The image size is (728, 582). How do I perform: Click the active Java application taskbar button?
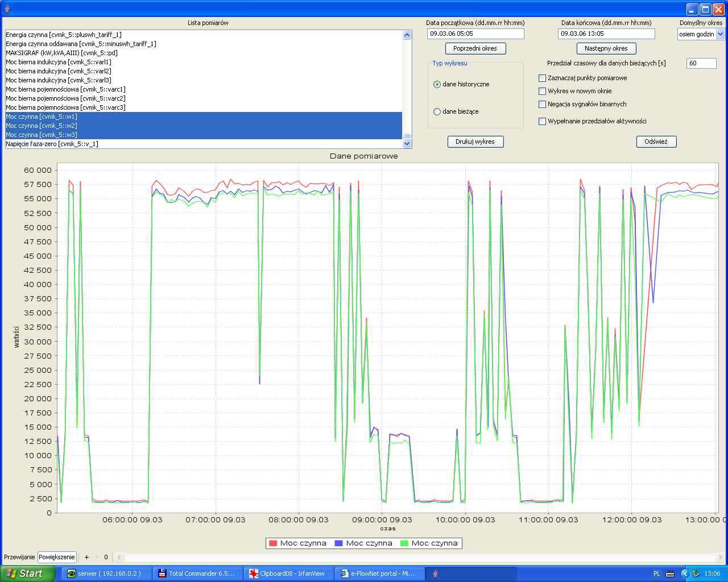(x=471, y=573)
